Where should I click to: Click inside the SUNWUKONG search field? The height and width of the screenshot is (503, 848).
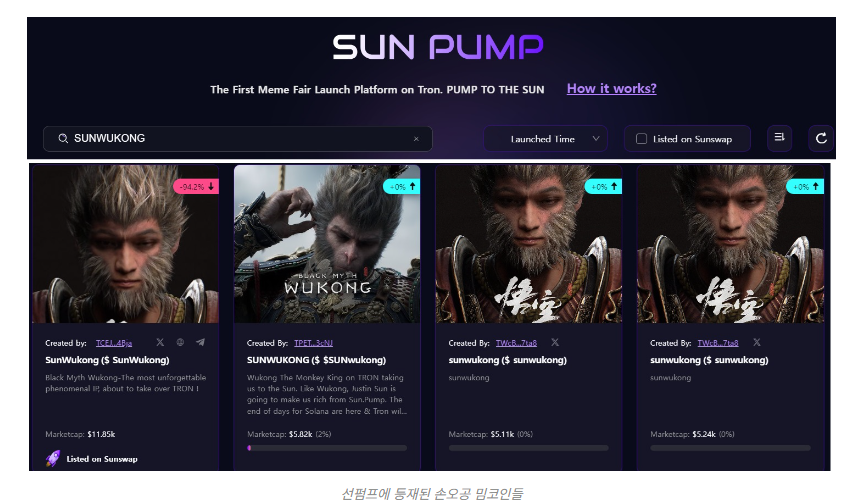[240, 139]
